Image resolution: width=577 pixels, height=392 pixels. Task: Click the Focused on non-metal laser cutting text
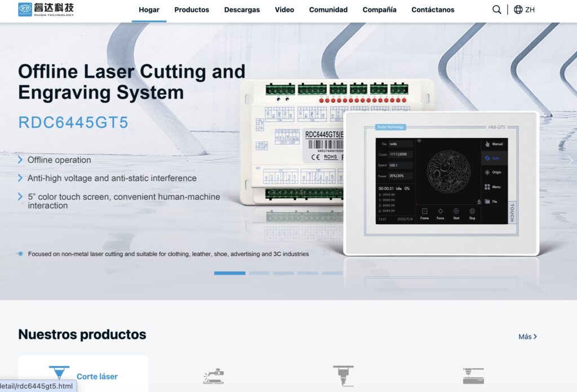[168, 254]
